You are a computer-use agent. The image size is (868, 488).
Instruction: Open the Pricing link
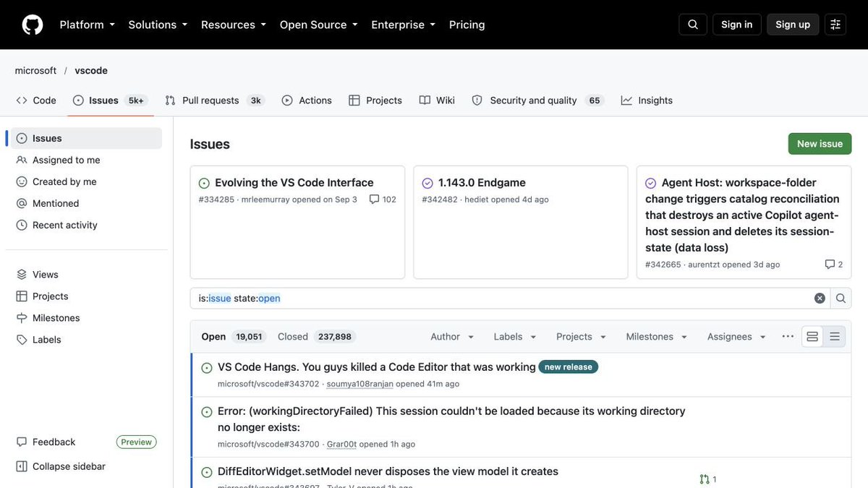[x=467, y=25]
